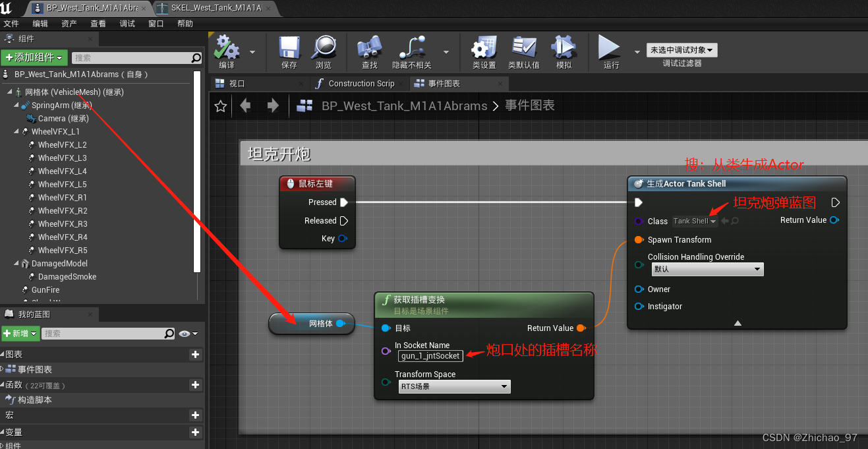This screenshot has width=868, height=449.
Task: Add a new function with the plus button
Action: point(195,384)
